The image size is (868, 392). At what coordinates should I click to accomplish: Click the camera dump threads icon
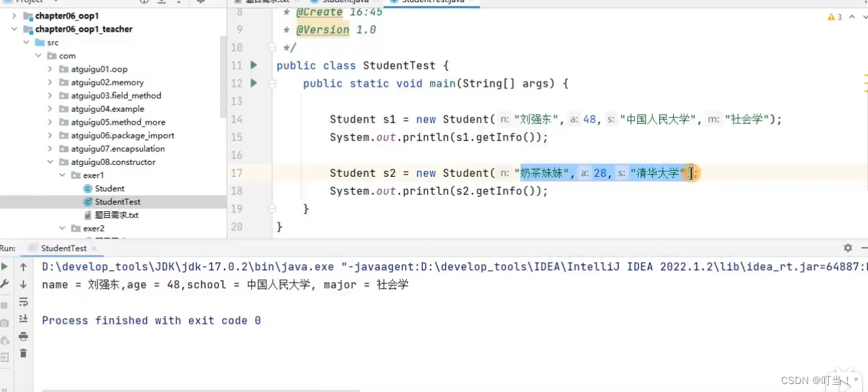click(5, 322)
